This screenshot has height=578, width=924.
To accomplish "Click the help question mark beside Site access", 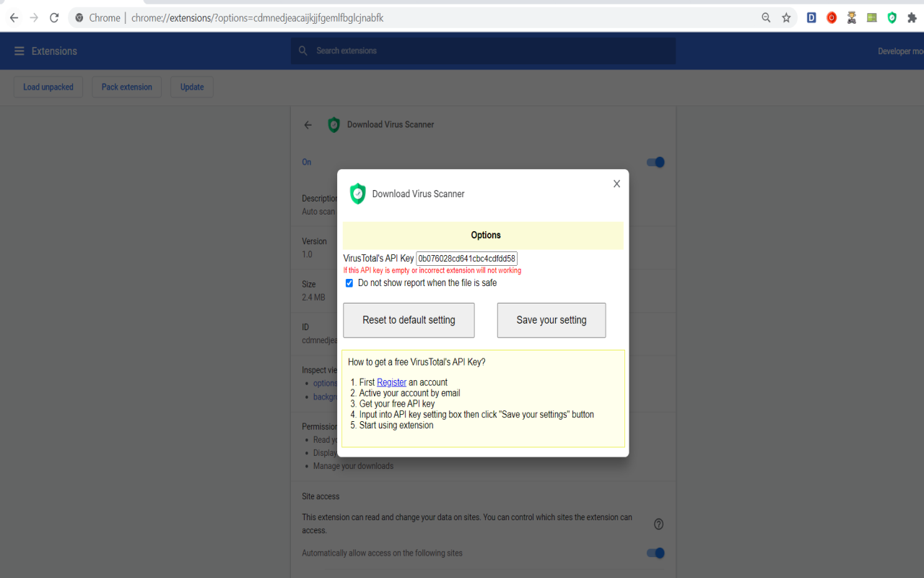I will (x=658, y=524).
